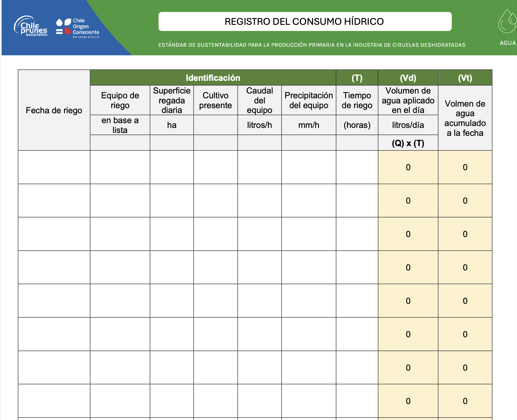This screenshot has width=517, height=420.
Task: Select the Vt value 0 in third data row
Action: click(x=465, y=234)
